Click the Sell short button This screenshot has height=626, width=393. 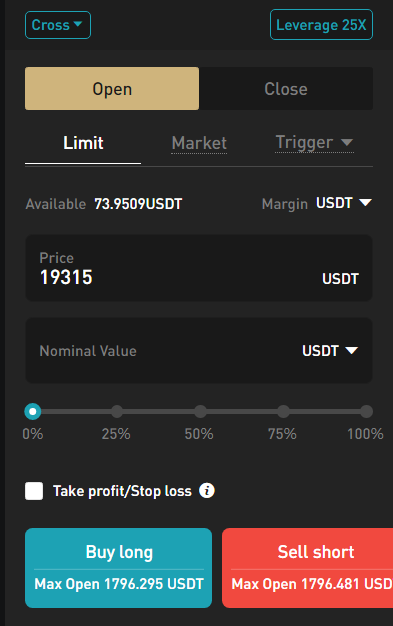click(308, 568)
